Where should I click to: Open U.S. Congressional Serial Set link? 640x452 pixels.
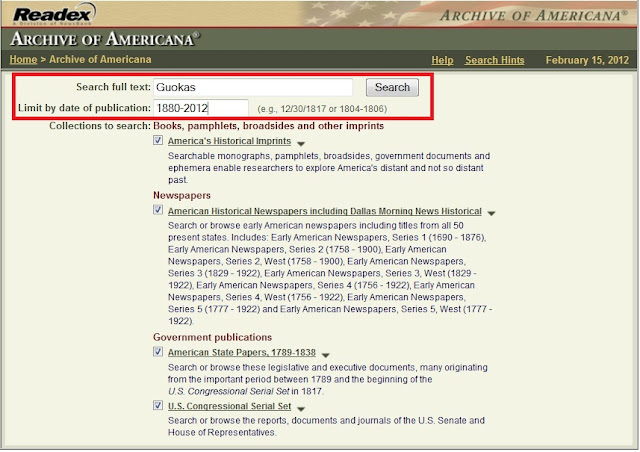229,406
